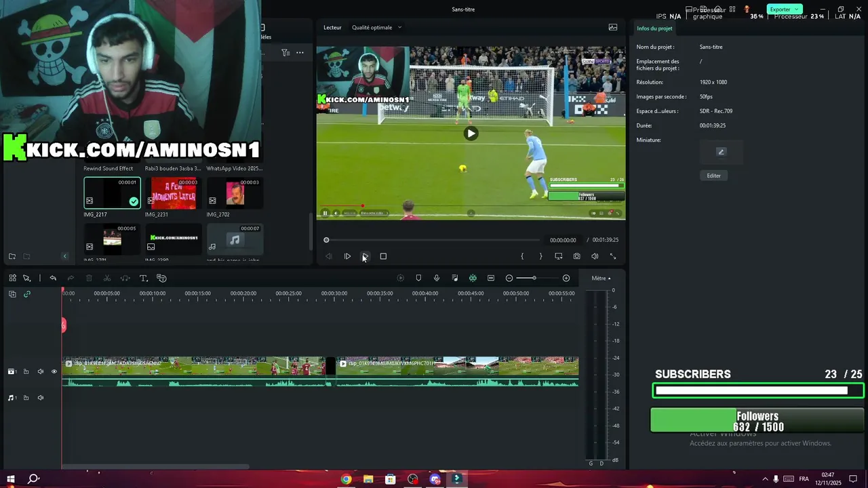
Task: Click the zoom in plus icon on timeline
Action: (x=566, y=278)
